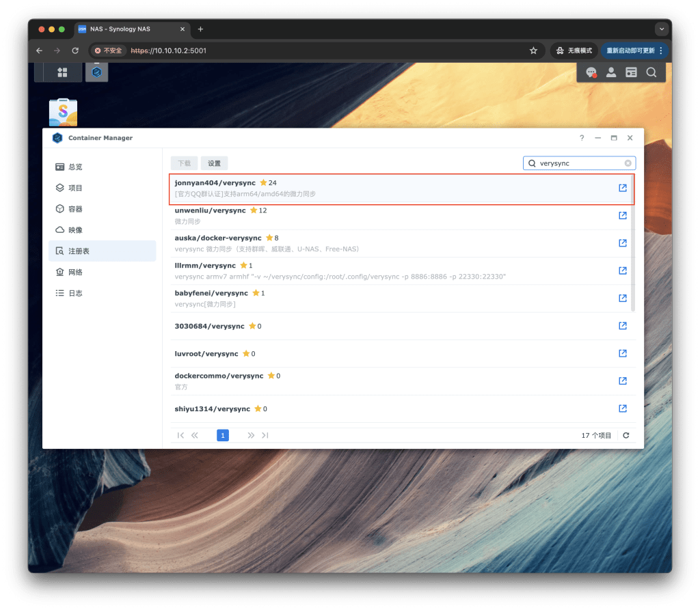Close the NAS - Synology NAS tab

pyautogui.click(x=182, y=29)
